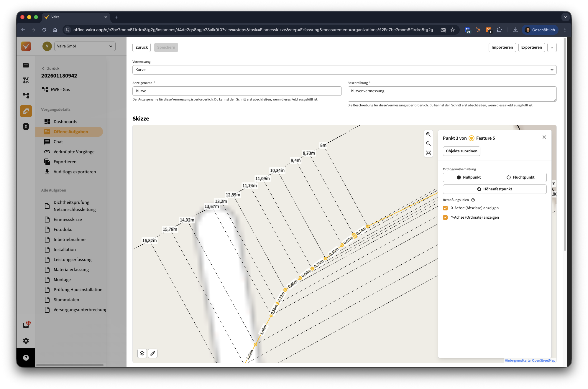Select the Fluchtpunkt option

pos(520,177)
